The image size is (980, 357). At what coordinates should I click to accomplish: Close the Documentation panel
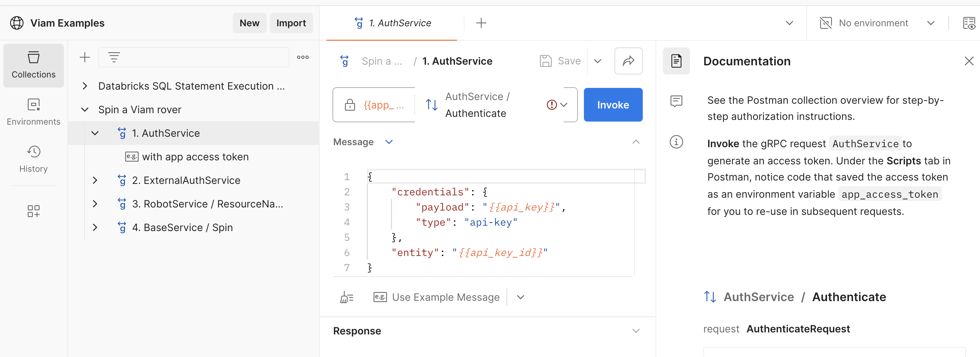click(969, 61)
